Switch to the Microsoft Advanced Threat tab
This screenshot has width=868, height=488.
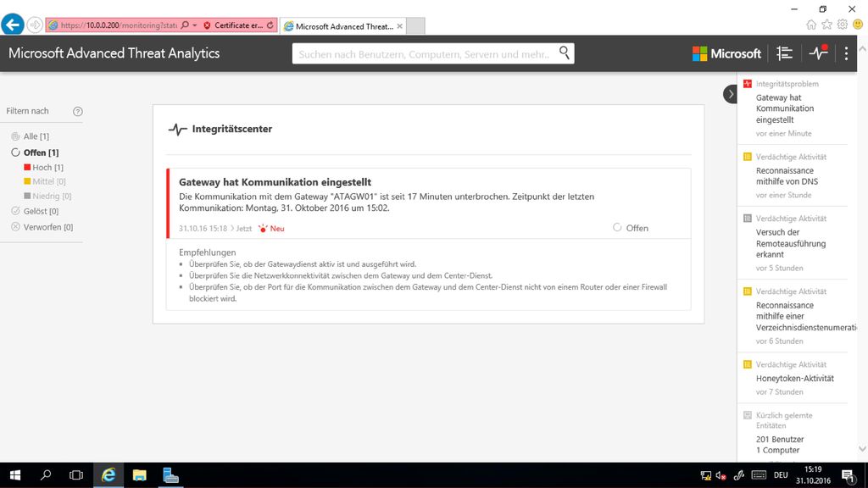pyautogui.click(x=344, y=26)
